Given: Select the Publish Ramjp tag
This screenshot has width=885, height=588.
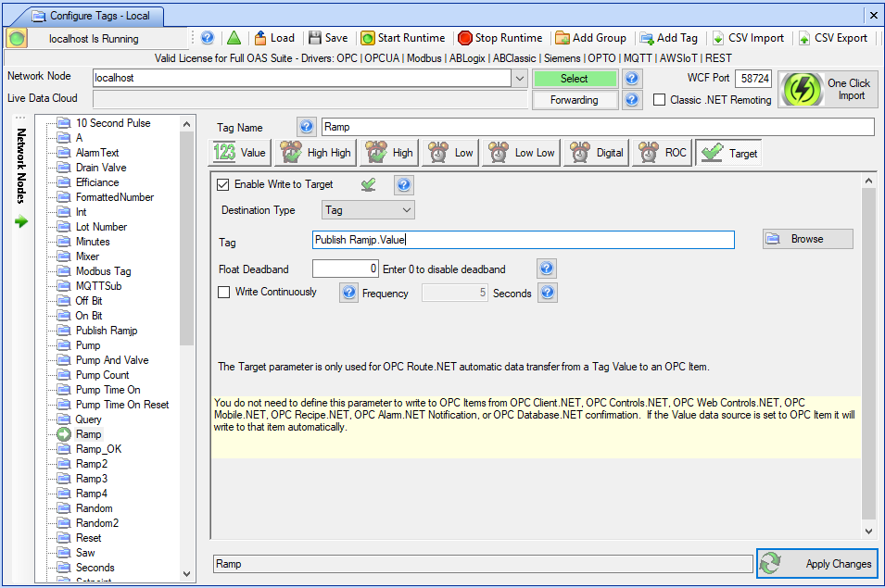Looking at the screenshot, I should (x=107, y=331).
